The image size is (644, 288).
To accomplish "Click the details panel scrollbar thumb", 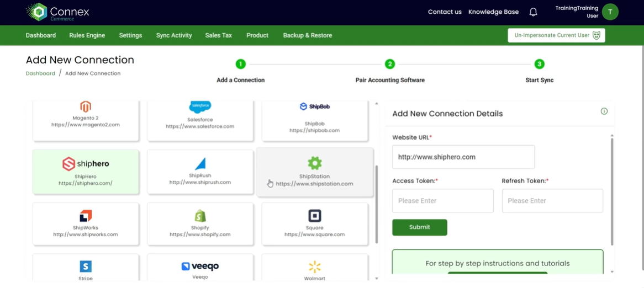I will coord(612,191).
